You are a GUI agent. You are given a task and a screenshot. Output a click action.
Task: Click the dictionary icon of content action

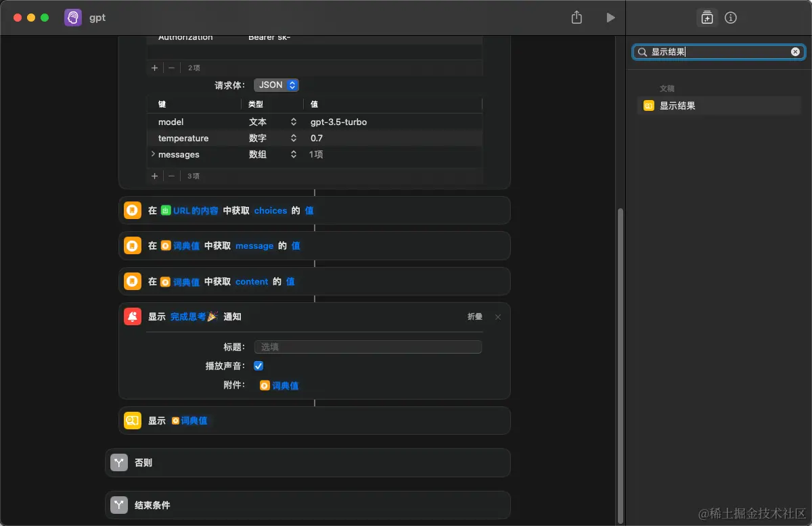click(x=133, y=281)
